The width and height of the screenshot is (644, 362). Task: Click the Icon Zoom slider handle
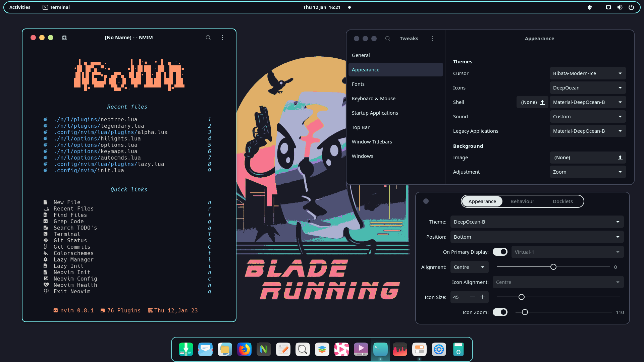[525, 312]
